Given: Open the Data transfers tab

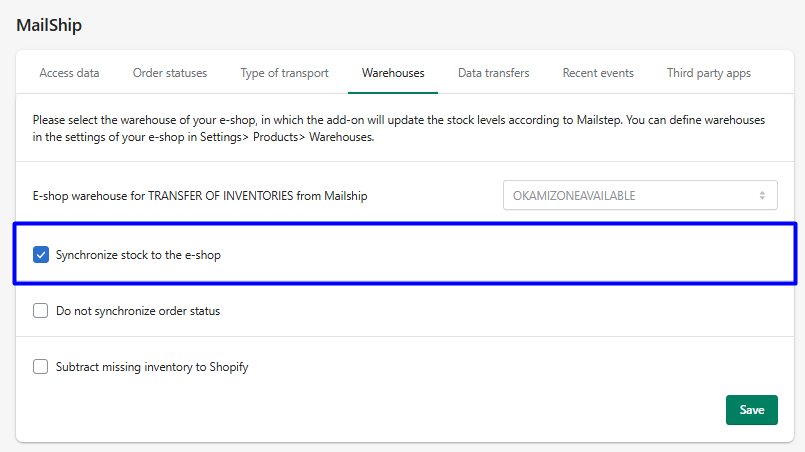Looking at the screenshot, I should pyautogui.click(x=493, y=73).
